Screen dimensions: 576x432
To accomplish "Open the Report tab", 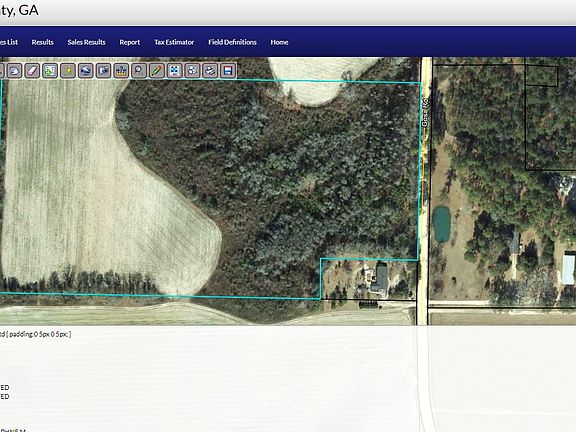I will [130, 42].
